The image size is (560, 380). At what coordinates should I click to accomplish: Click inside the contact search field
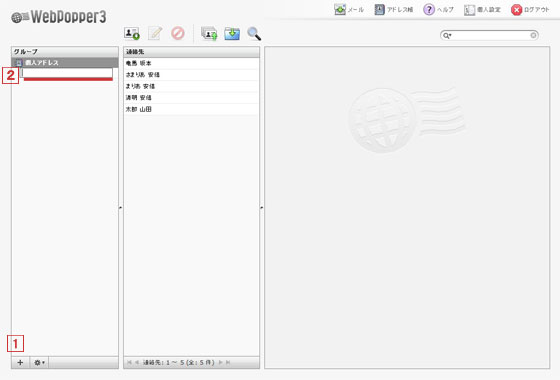point(491,35)
